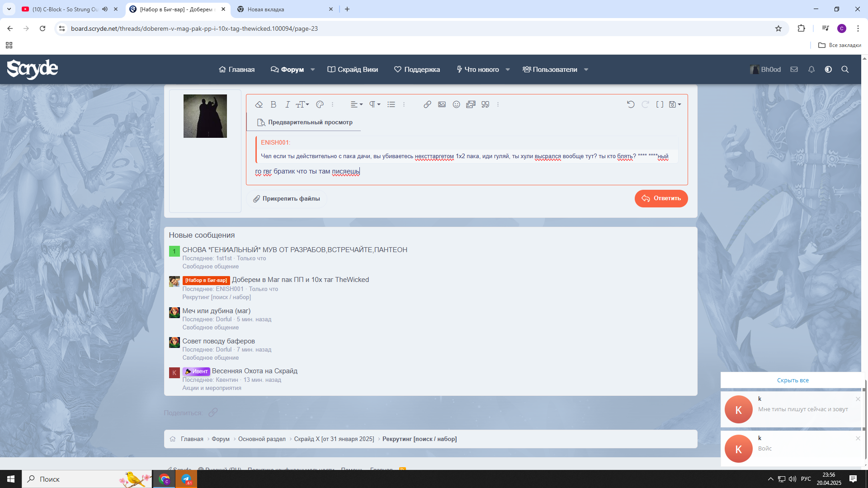Open the text color palette icon
868x488 pixels.
click(x=320, y=104)
